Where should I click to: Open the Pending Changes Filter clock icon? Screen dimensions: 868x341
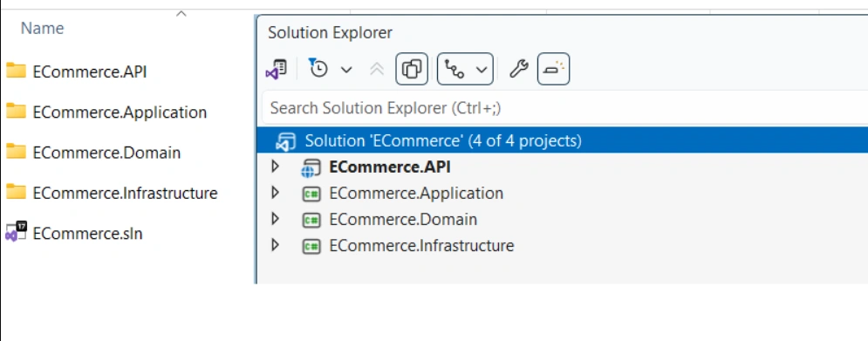pyautogui.click(x=318, y=69)
